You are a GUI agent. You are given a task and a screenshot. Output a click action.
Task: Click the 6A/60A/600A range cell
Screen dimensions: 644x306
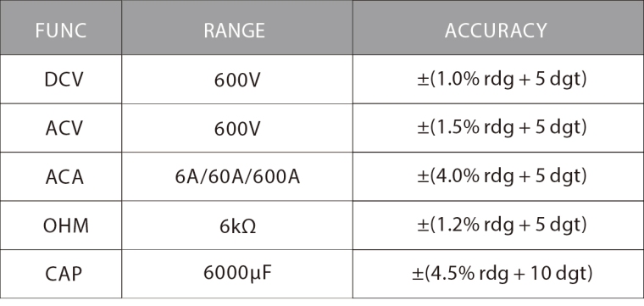(x=237, y=176)
